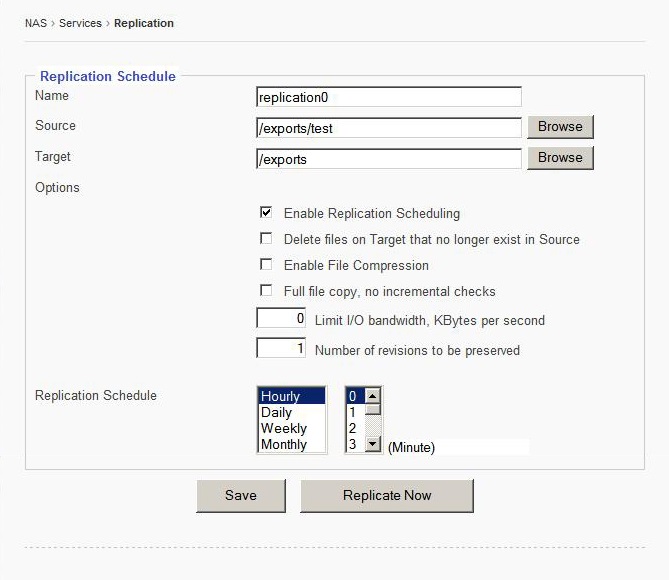669x580 pixels.
Task: Check Enable File Compression option
Action: (x=266, y=265)
